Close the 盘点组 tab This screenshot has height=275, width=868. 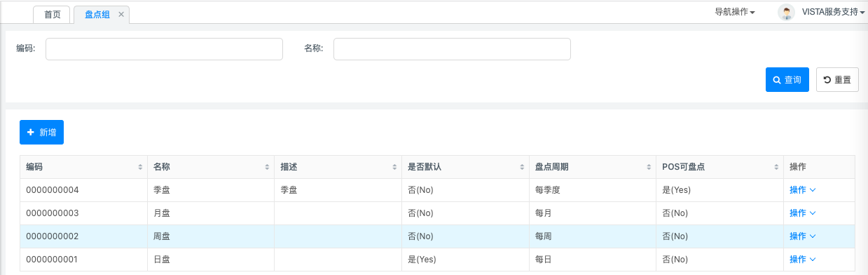point(120,14)
